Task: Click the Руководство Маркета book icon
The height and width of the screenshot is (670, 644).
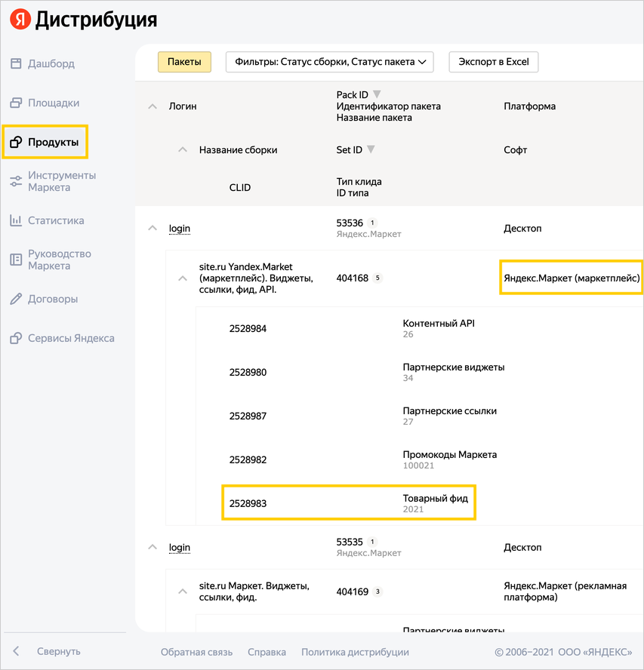Action: point(16,260)
